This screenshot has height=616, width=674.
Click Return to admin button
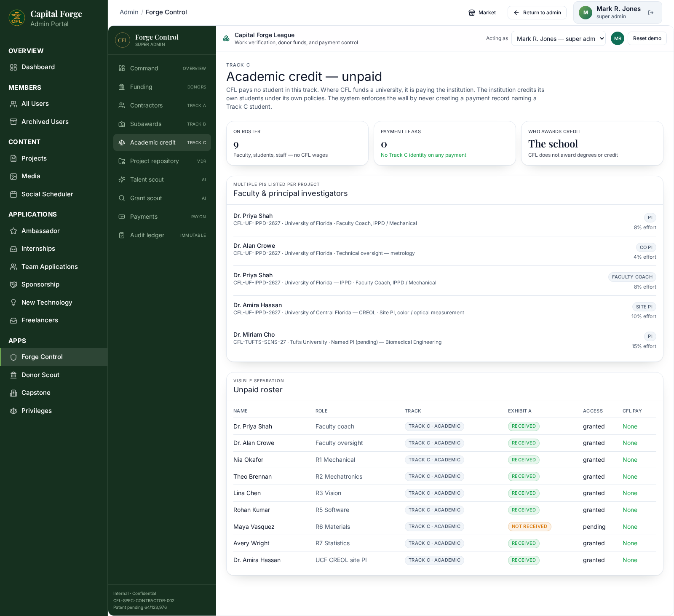(x=537, y=13)
